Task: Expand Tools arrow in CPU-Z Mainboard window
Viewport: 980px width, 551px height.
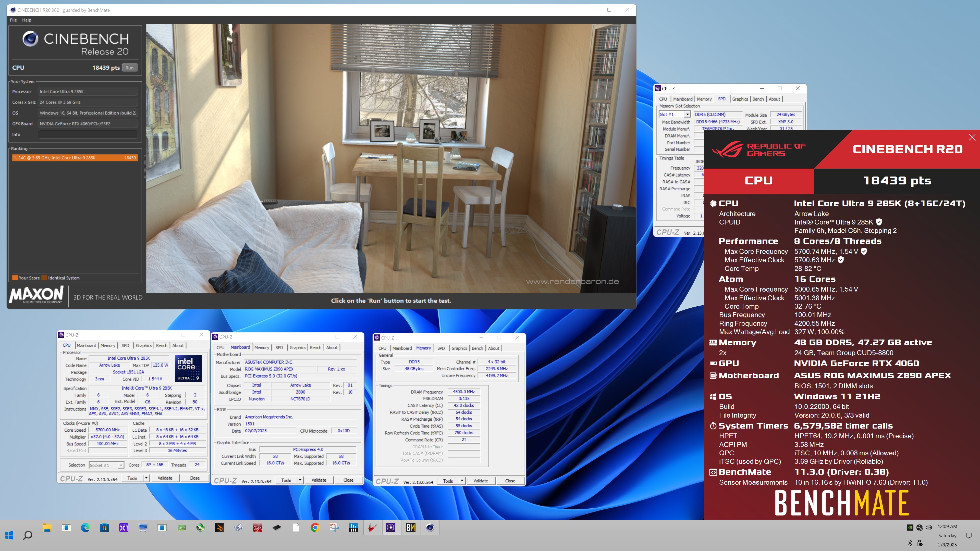Action: (300, 480)
